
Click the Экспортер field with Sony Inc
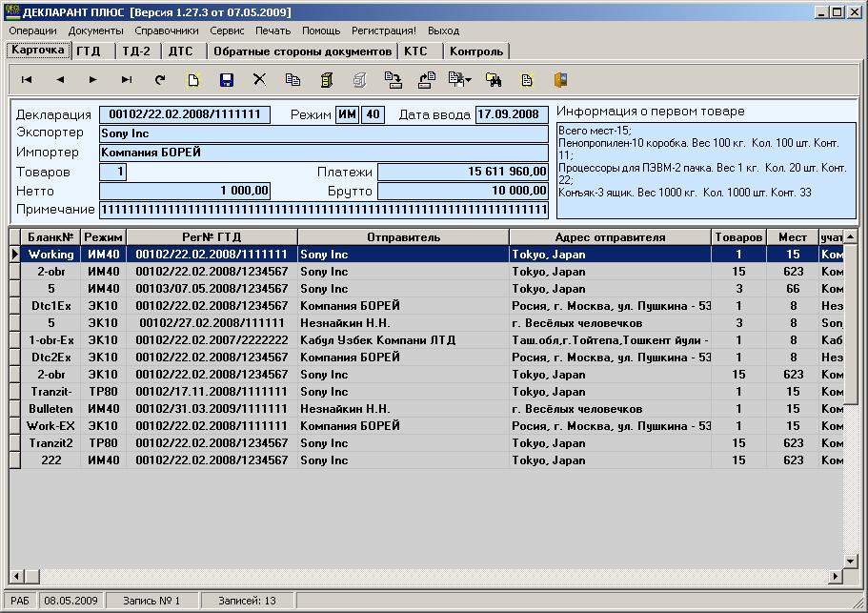tap(324, 133)
